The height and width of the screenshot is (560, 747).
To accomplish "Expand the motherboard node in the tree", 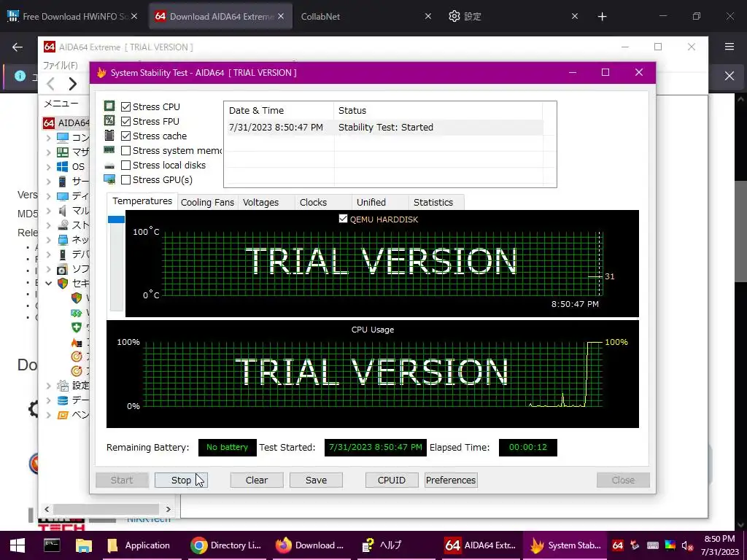I will tap(48, 152).
